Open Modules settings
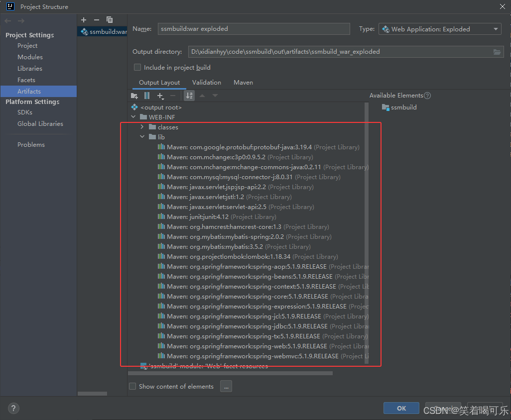Viewport: 511px width, 420px height. coord(30,57)
